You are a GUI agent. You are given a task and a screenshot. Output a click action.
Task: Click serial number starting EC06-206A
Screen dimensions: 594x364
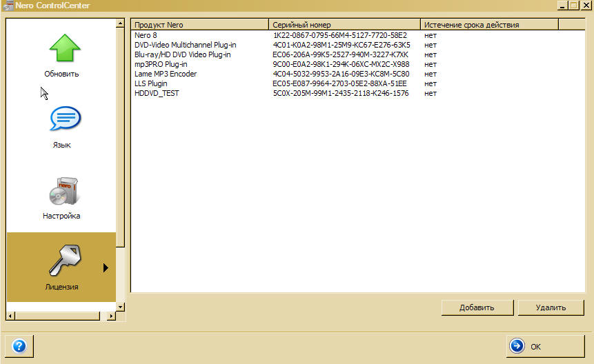341,54
